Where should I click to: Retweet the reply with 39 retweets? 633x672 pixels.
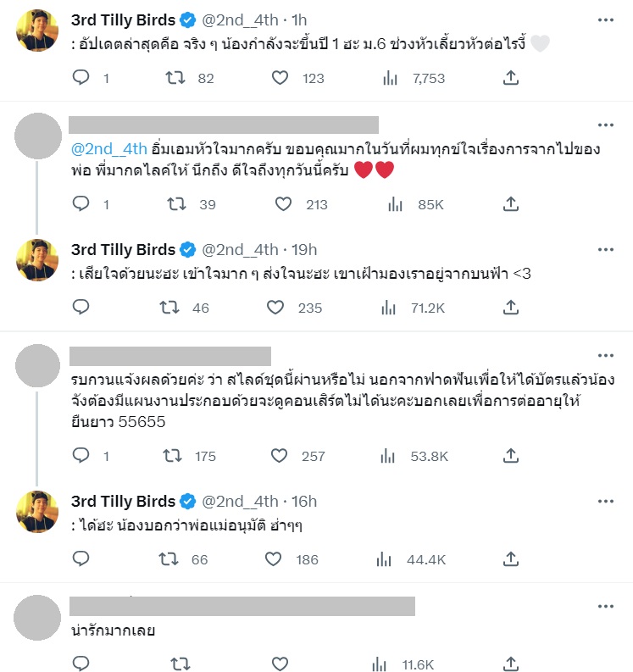[175, 204]
